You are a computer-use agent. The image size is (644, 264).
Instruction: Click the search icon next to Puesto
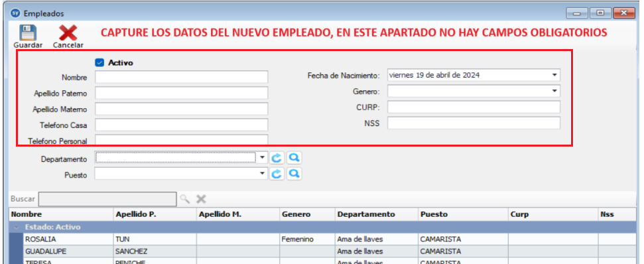tap(294, 174)
